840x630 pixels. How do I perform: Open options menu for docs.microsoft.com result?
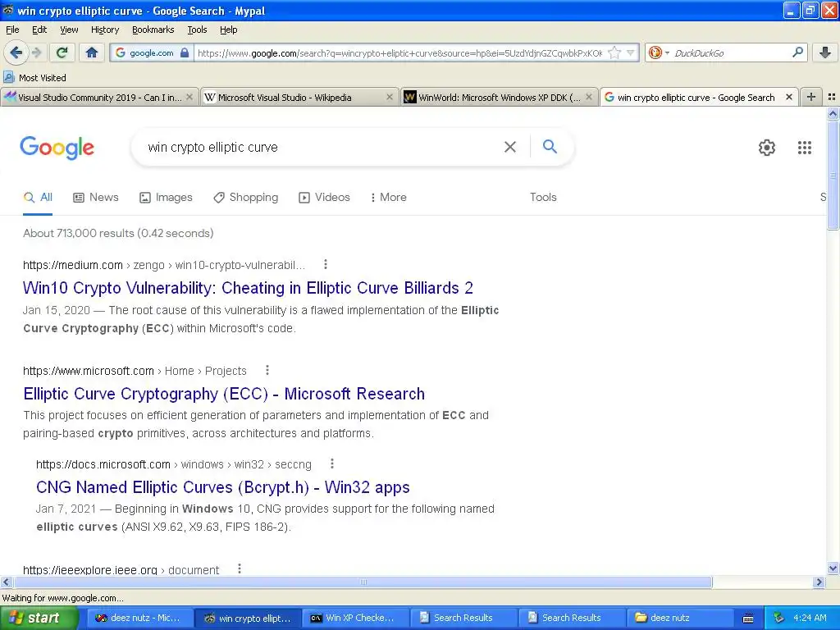tap(332, 463)
